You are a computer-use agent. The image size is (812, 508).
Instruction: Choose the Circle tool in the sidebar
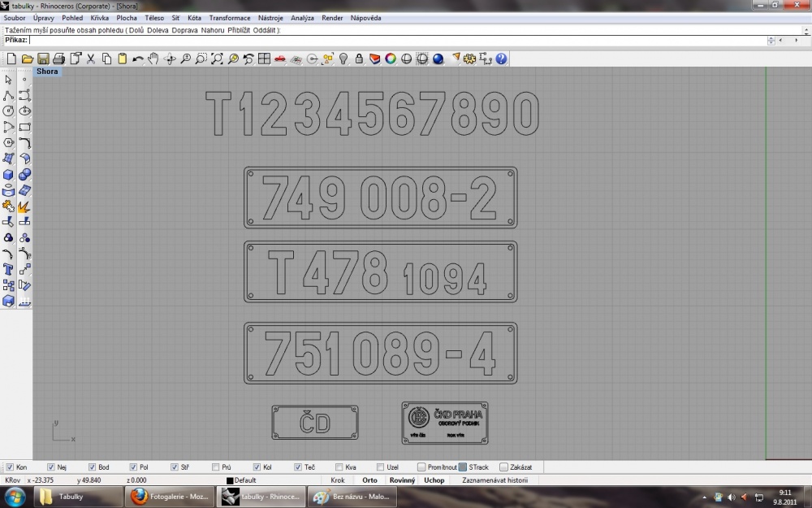[x=8, y=111]
